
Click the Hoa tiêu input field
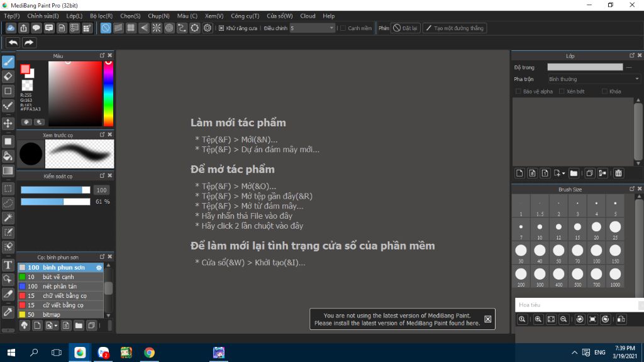[x=577, y=305]
